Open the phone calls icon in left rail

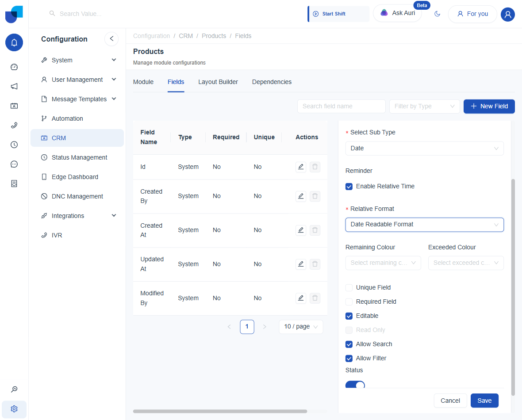[x=14, y=125]
